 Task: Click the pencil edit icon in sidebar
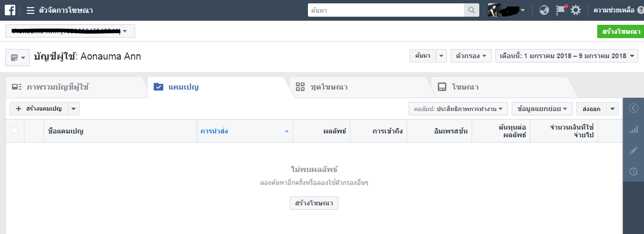pos(633,151)
